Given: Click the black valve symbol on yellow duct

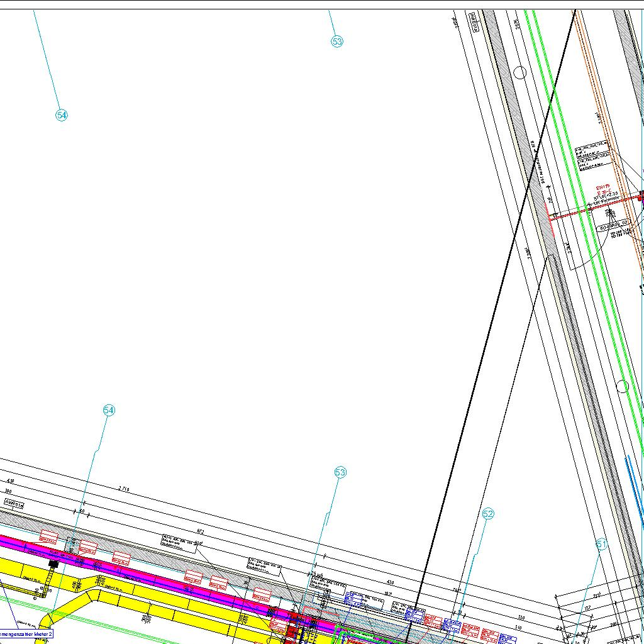Looking at the screenshot, I should click(x=53, y=563).
